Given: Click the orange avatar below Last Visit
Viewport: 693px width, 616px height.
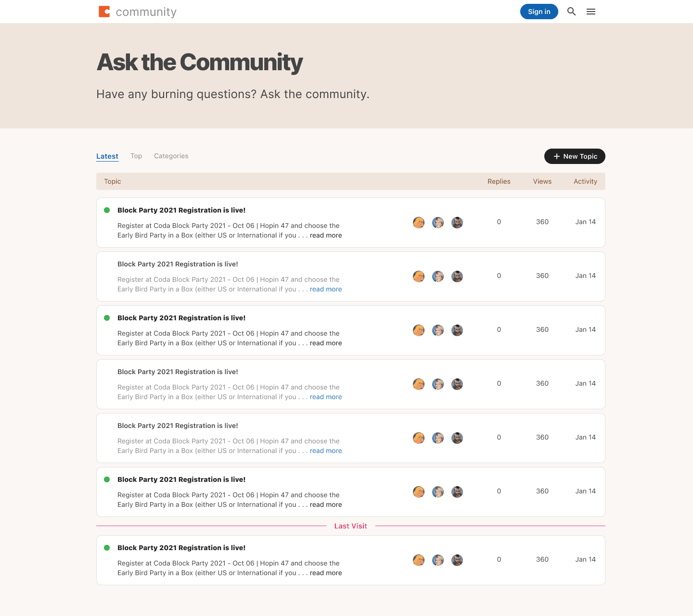Looking at the screenshot, I should [419, 560].
